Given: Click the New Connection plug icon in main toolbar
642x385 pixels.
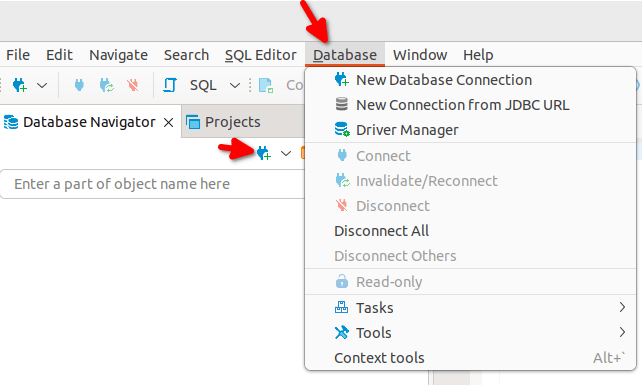Looking at the screenshot, I should tap(19, 85).
